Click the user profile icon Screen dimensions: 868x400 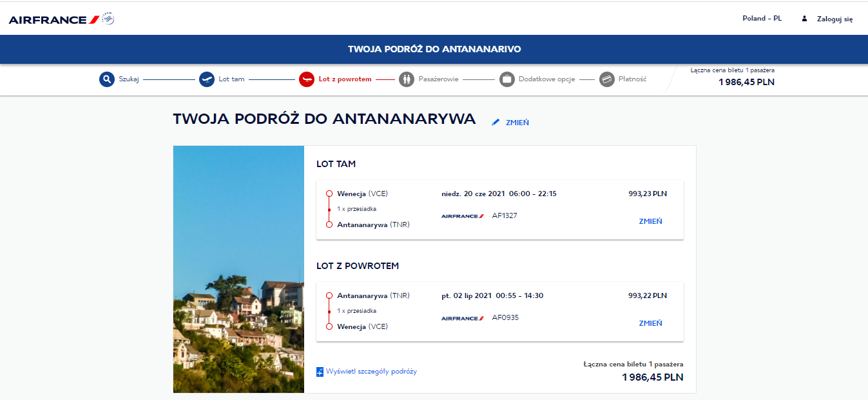point(804,19)
